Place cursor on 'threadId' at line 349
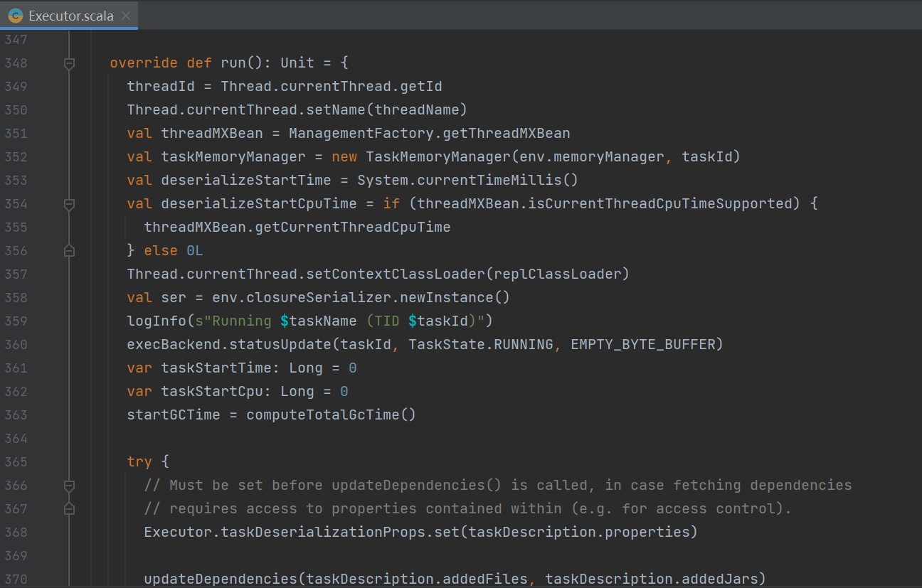 161,86
